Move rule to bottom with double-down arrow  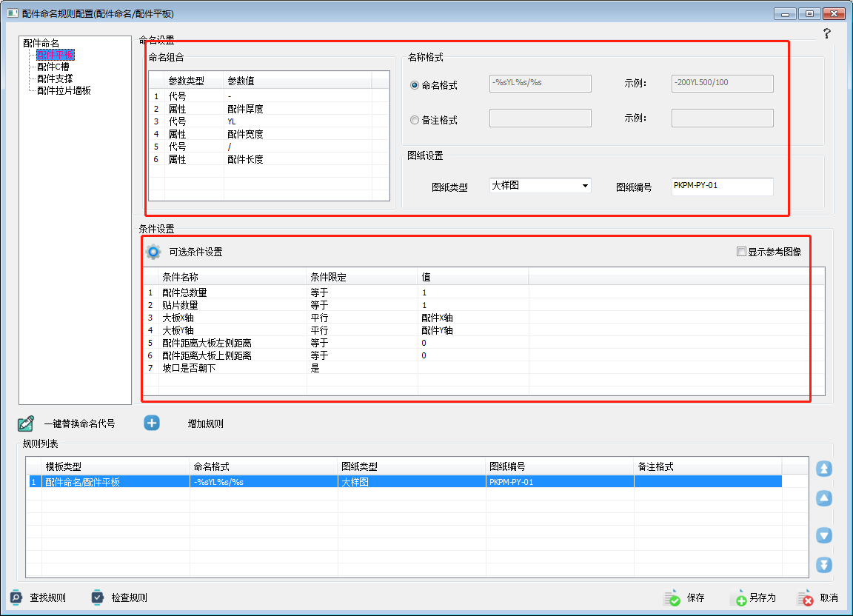click(824, 565)
